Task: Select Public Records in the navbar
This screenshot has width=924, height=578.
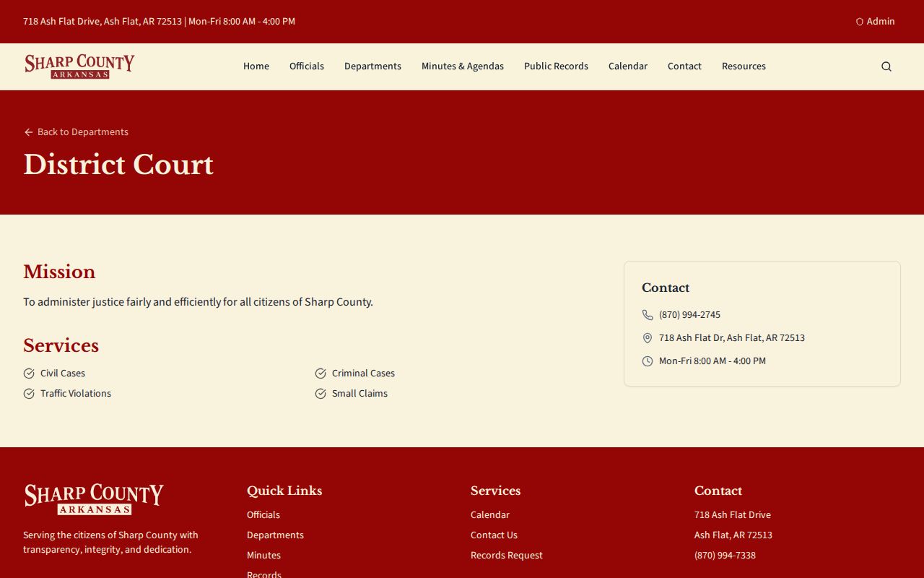Action: [556, 66]
